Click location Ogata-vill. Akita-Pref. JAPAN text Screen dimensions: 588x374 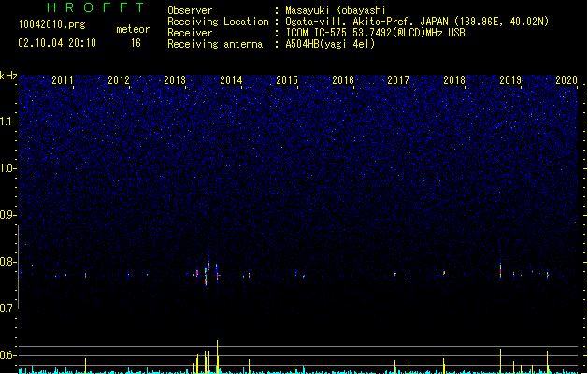(x=417, y=22)
